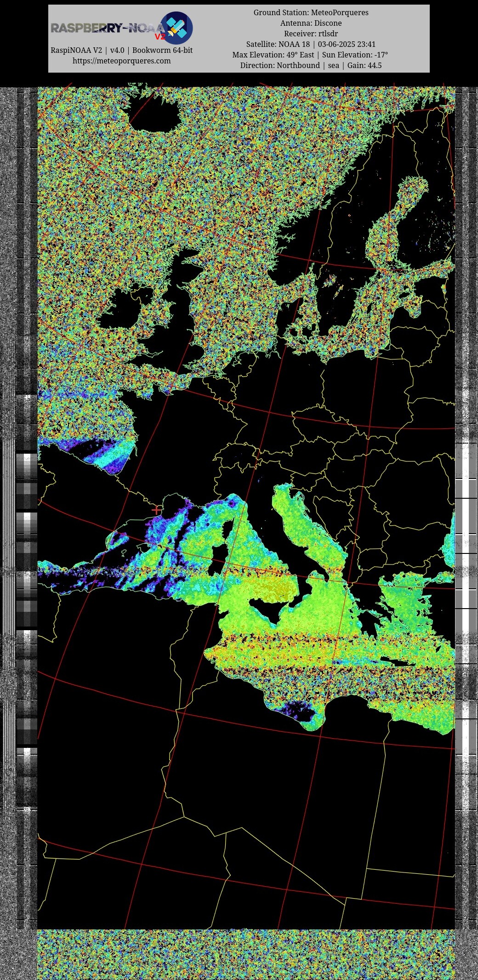
Task: Click the 'Receiver: rtlsdr' line
Action: (x=311, y=34)
